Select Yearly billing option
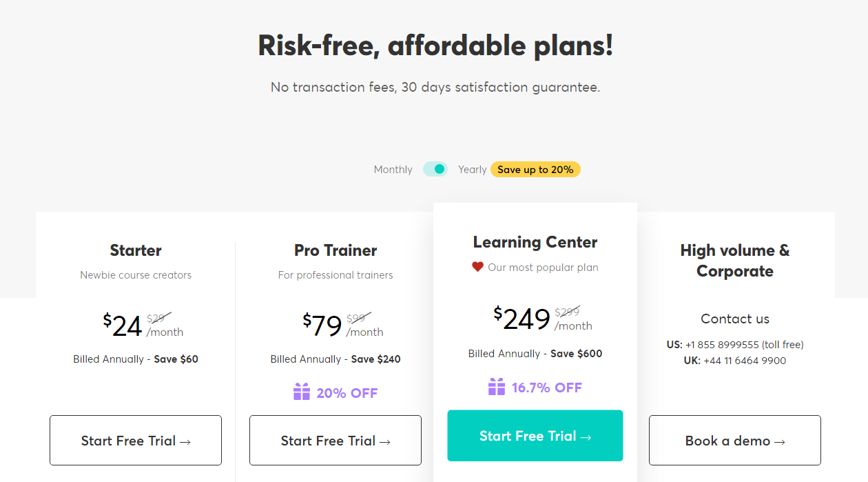 [x=473, y=169]
